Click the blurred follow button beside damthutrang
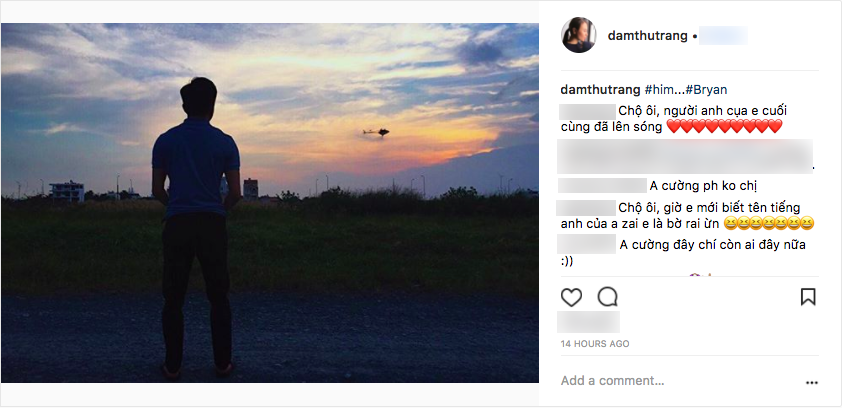This screenshot has height=408, width=842. pos(725,36)
